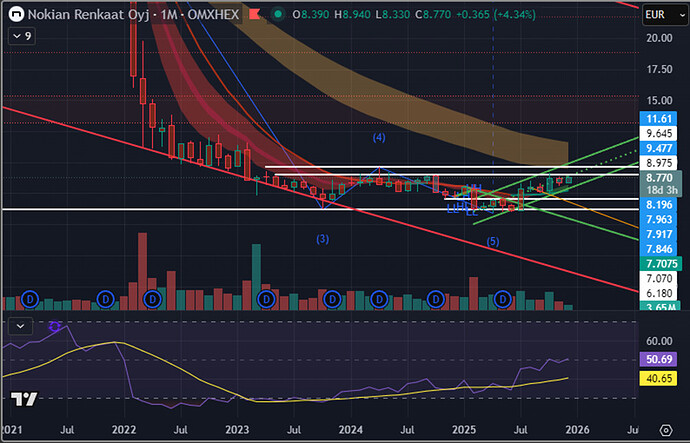Click the 2024 label on time axis

[351, 429]
